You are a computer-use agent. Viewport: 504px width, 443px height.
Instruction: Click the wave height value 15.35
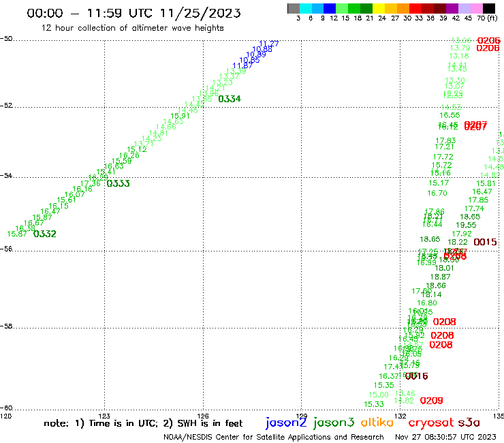click(383, 385)
